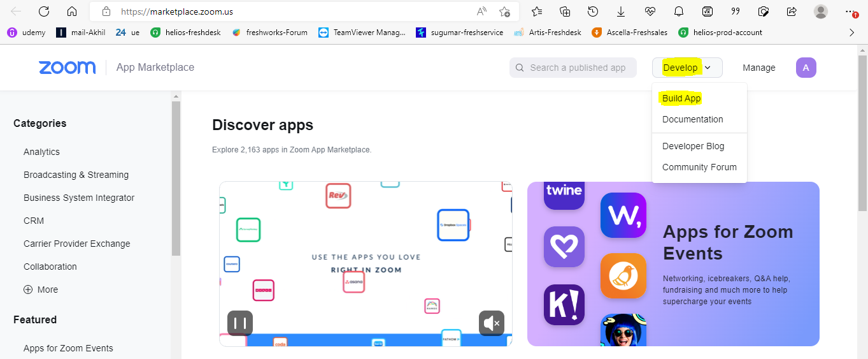Viewport: 868px width, 359px height.
Task: Open the Favorites list icon
Action: [x=537, y=11]
